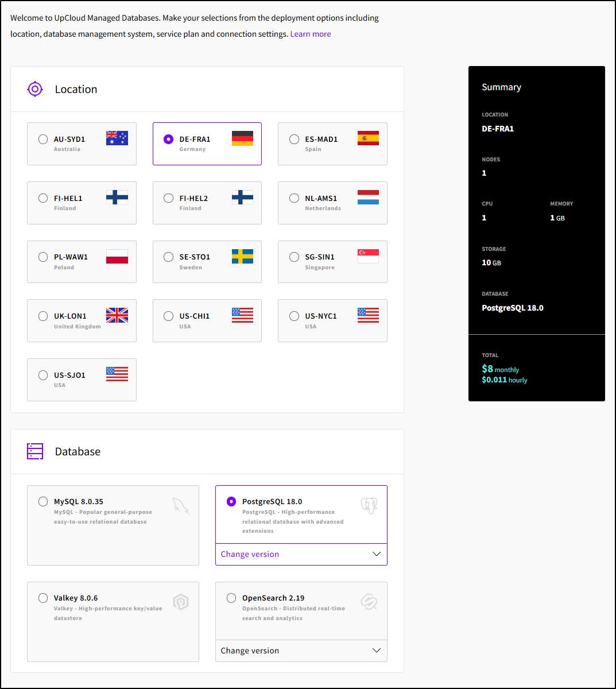Click the chevron arrow under PostgreSQL
The image size is (616, 689).
click(x=377, y=554)
